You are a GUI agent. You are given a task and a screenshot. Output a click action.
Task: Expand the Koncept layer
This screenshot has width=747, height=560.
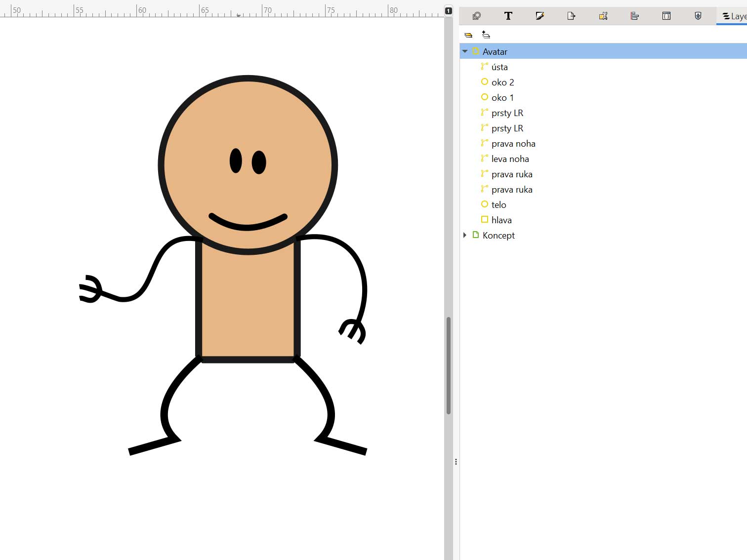tap(465, 235)
